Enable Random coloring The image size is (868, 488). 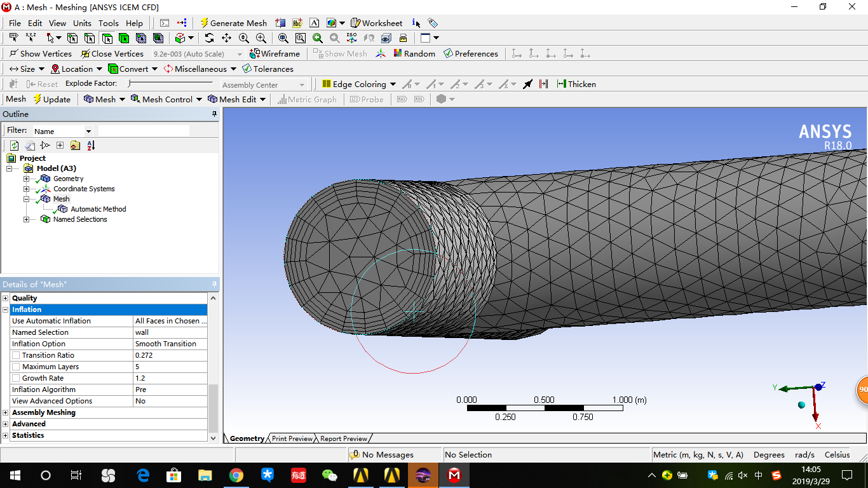coord(415,53)
